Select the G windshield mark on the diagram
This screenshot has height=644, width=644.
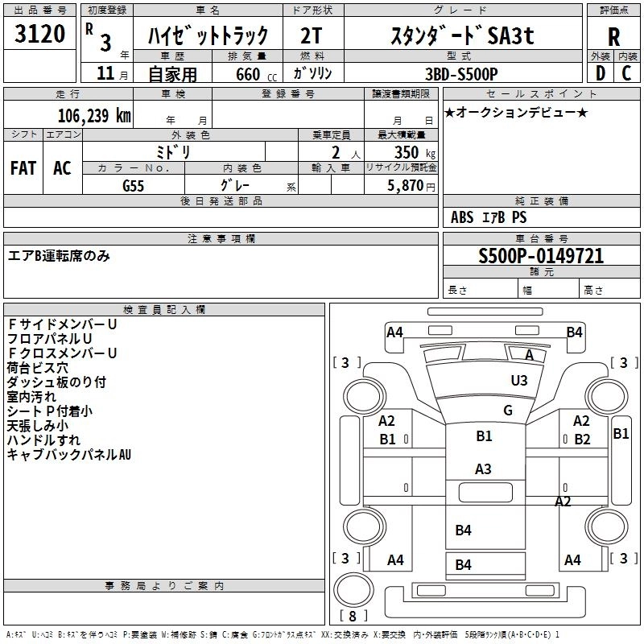pos(507,410)
